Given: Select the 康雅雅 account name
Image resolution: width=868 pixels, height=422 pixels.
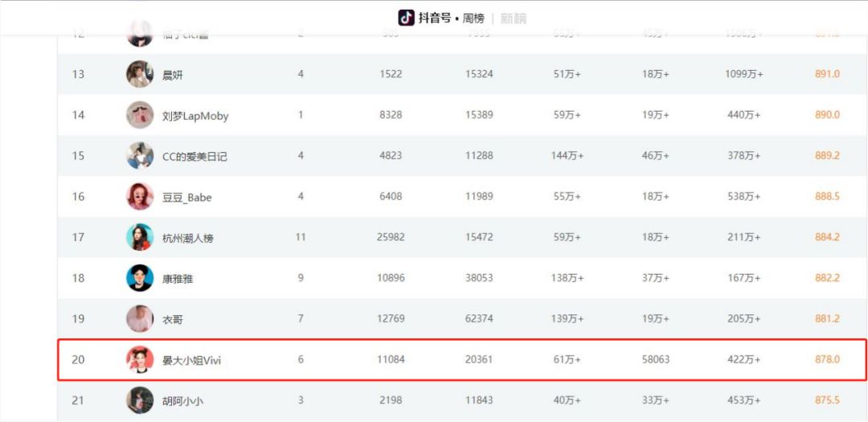Looking at the screenshot, I should 178,279.
